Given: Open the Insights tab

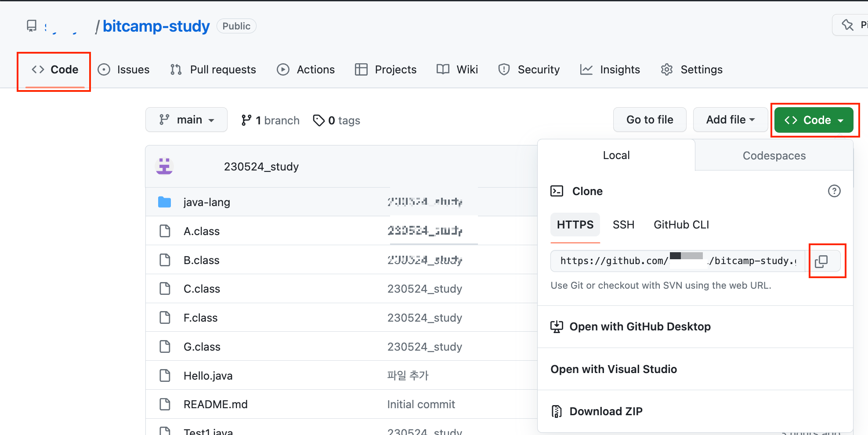Looking at the screenshot, I should (610, 69).
